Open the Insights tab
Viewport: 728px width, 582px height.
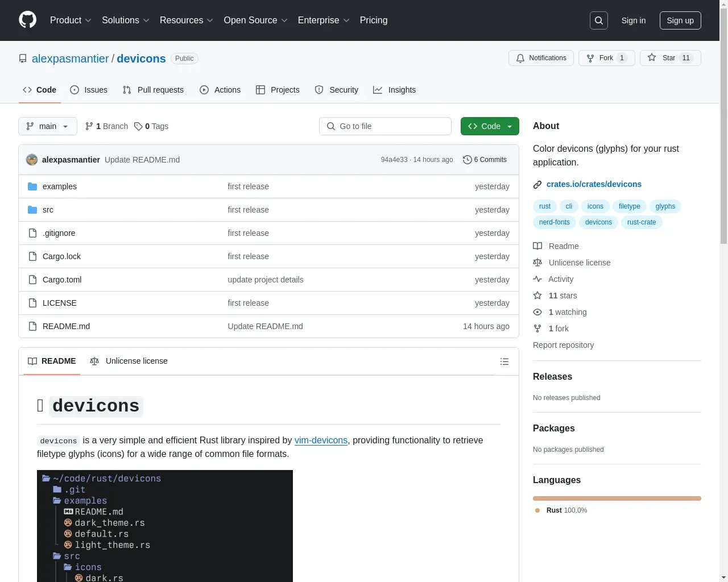tap(395, 90)
